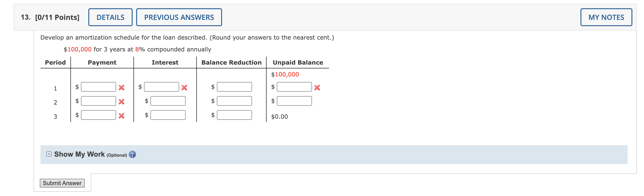Click the Period 1 Payment input box
Screen dimensions: 644x196
coord(98,87)
